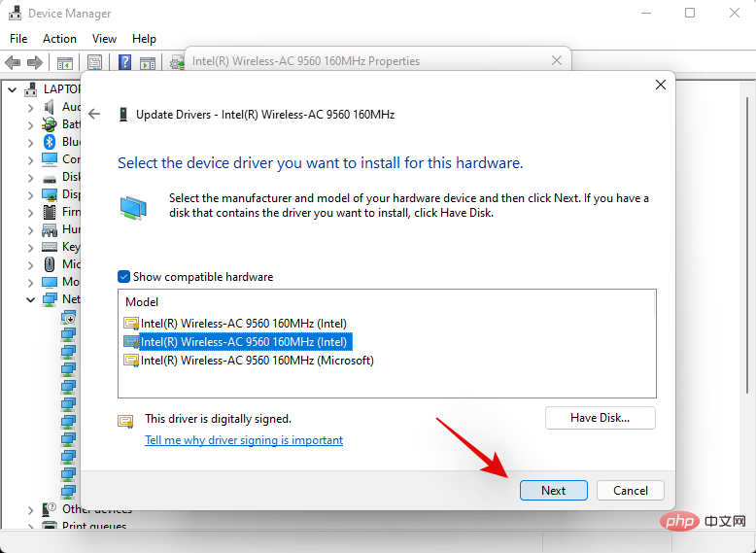Toggle the Show/Hide Action Pane toolbar icon
Image resolution: width=756 pixels, height=553 pixels.
(148, 62)
